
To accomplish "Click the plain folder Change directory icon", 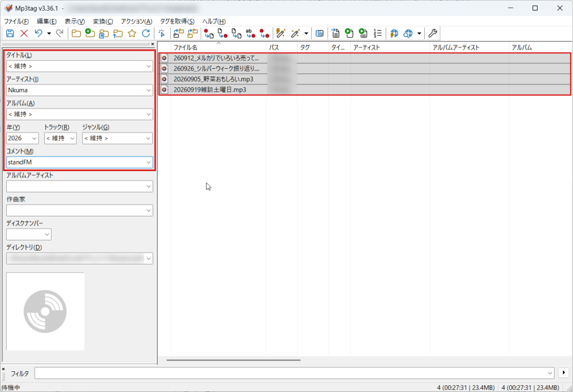I will pos(76,34).
